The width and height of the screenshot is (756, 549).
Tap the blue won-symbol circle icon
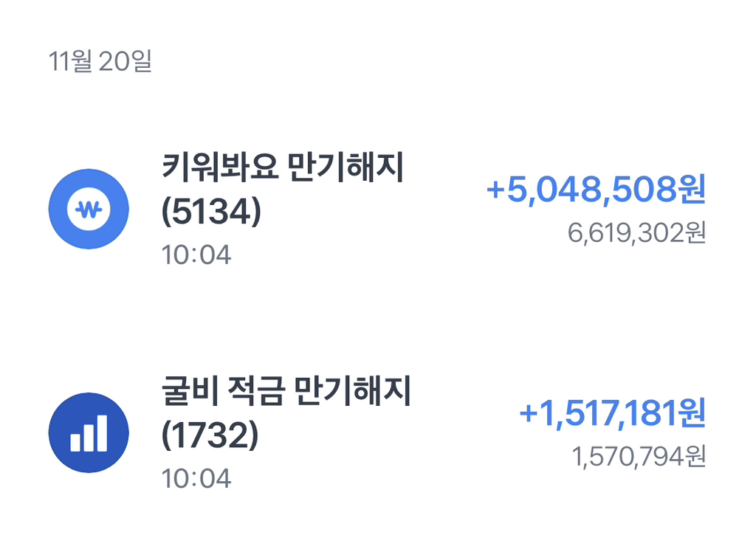(89, 209)
